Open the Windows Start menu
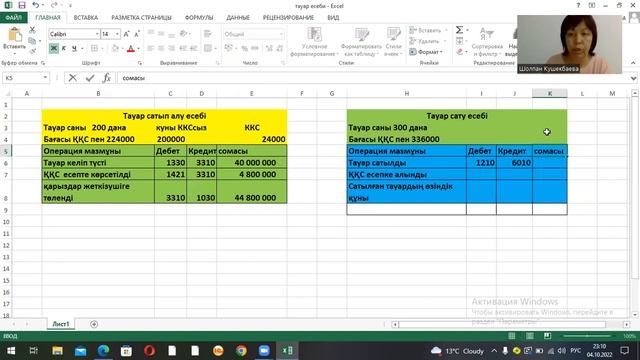Screen dimensions: 640x360 tap(11, 351)
